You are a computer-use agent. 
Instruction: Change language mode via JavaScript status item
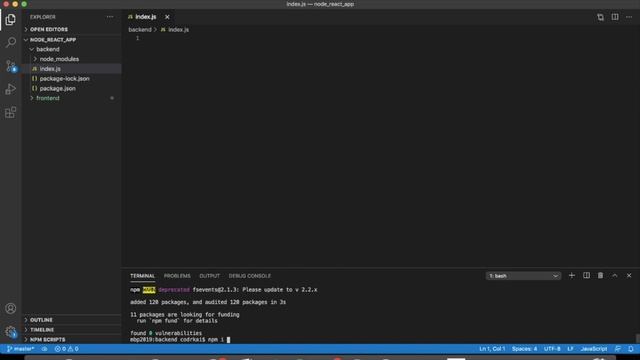click(593, 349)
